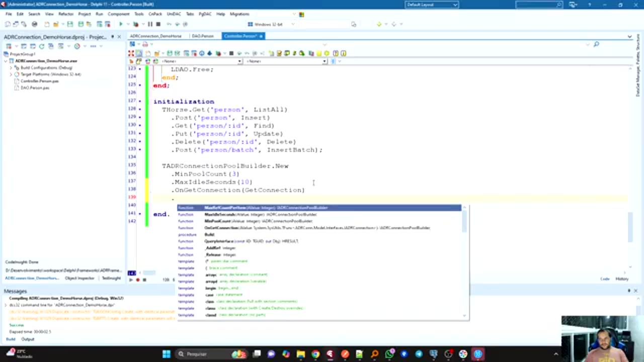This screenshot has height=362, width=644.
Task: Click the three-dots icon in the Projects toolbar
Action: (93, 46)
